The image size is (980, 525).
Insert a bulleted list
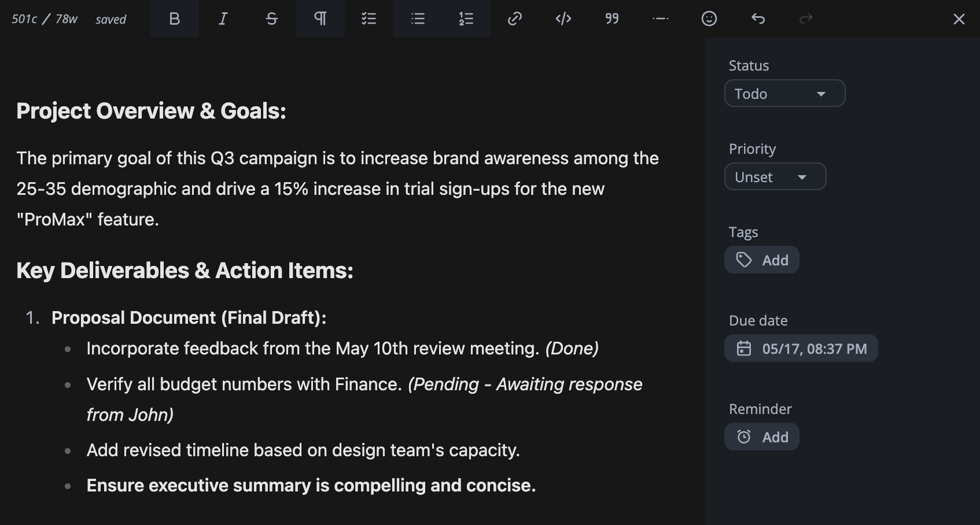click(418, 19)
